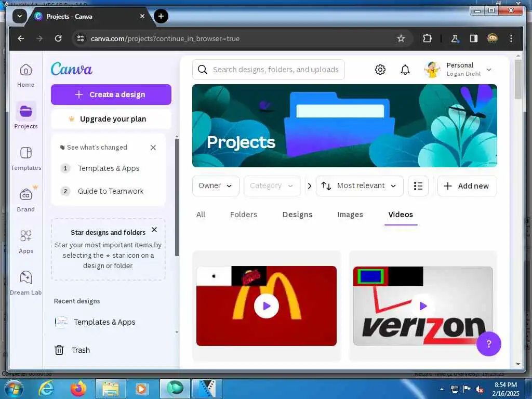Viewport: 532px width, 399px height.
Task: Open the purple help question mark button
Action: pyautogui.click(x=488, y=344)
